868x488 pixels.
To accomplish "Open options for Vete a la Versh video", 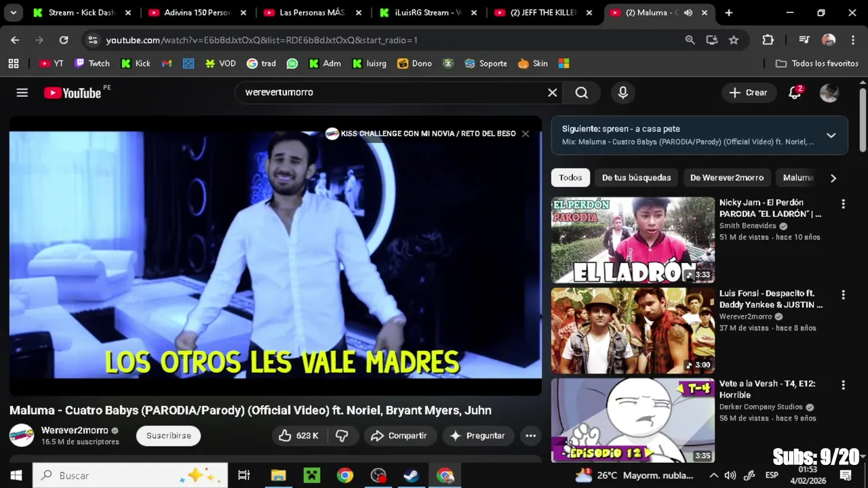I will coord(843,385).
